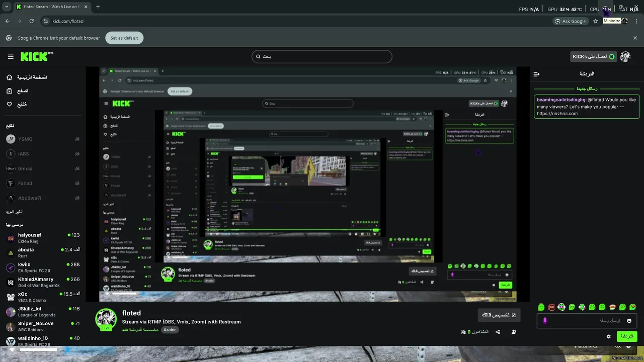Image resolution: width=644 pixels, height=362 pixels.
Task: Click the purple microphone icon in message box
Action: point(545,321)
